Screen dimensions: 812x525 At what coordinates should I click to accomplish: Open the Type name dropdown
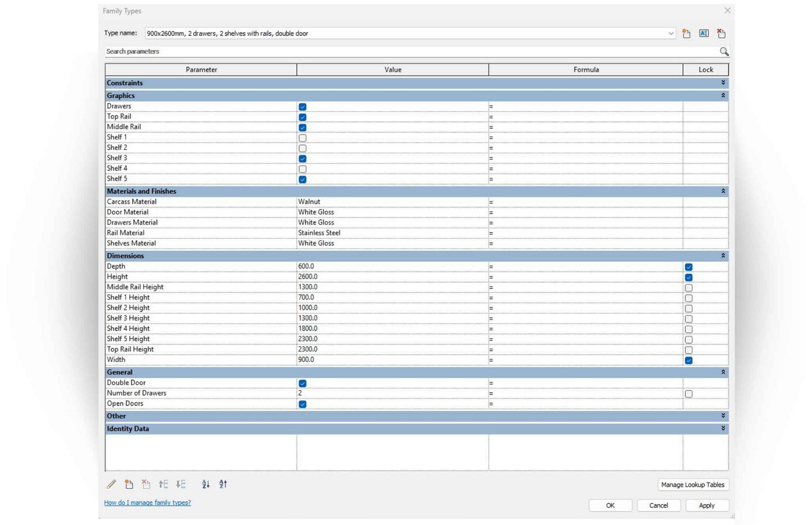tap(670, 34)
